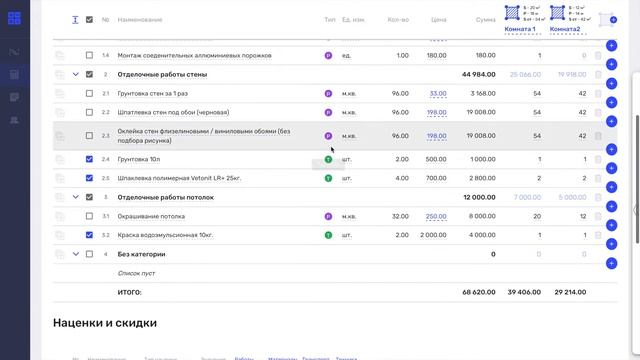Click Комната 1 quantity 54 for Грунтовка стен

click(537, 93)
